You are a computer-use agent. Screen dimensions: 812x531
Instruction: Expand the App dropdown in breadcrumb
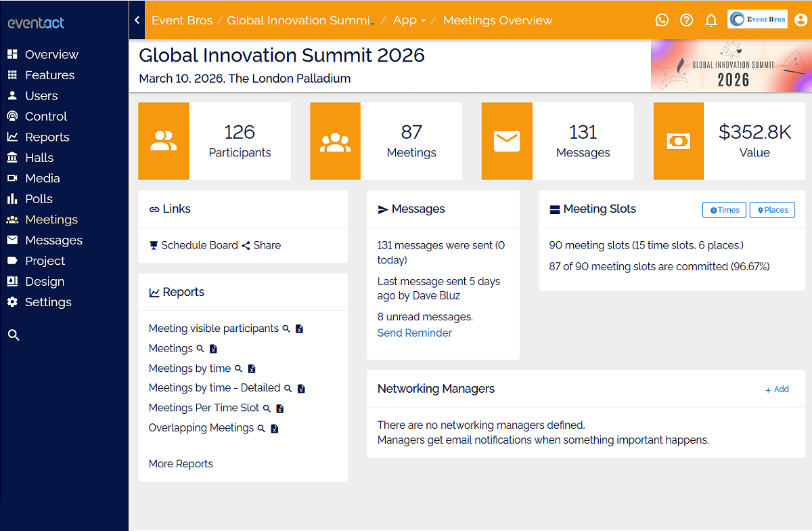coord(409,20)
